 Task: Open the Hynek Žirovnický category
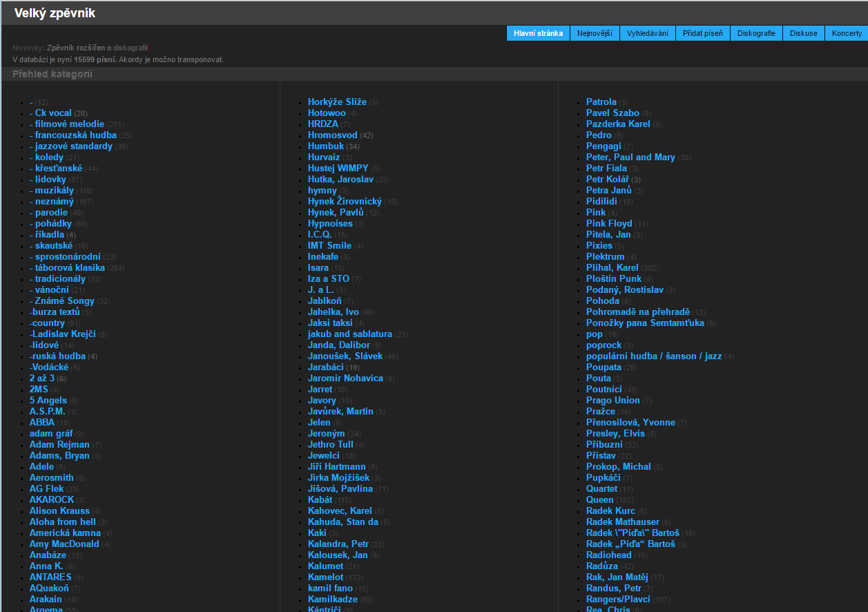point(345,202)
